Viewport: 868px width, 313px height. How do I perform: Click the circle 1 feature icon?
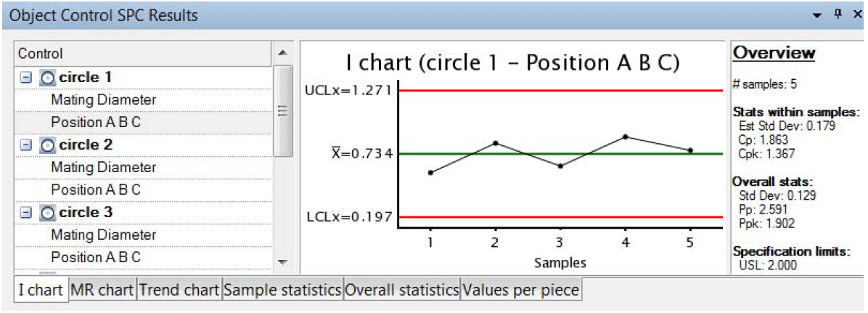[48, 78]
